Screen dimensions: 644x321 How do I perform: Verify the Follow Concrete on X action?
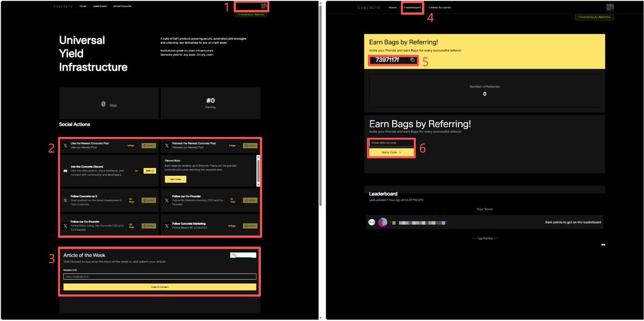coord(149,200)
